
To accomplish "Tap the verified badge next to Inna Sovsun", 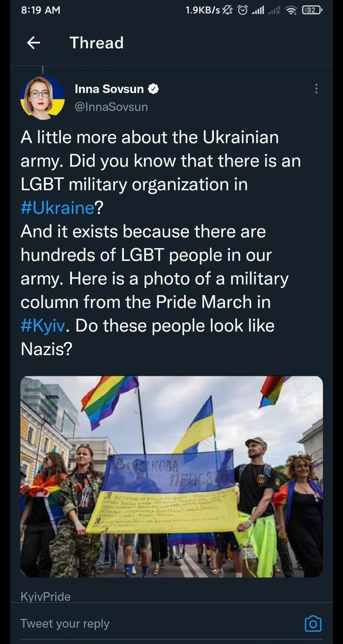I will [x=153, y=89].
